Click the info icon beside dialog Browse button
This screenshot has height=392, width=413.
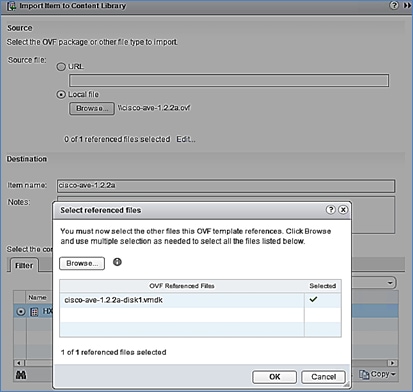coord(117,262)
